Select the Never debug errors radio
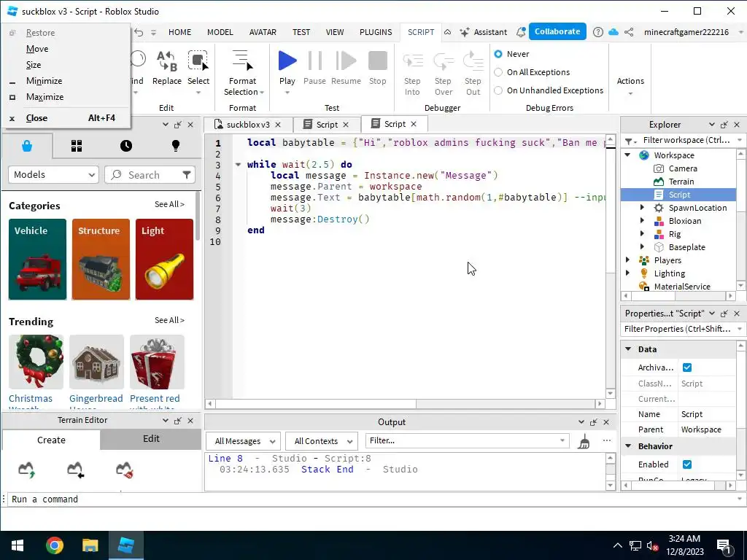The height and width of the screenshot is (560, 747). pyautogui.click(x=498, y=54)
